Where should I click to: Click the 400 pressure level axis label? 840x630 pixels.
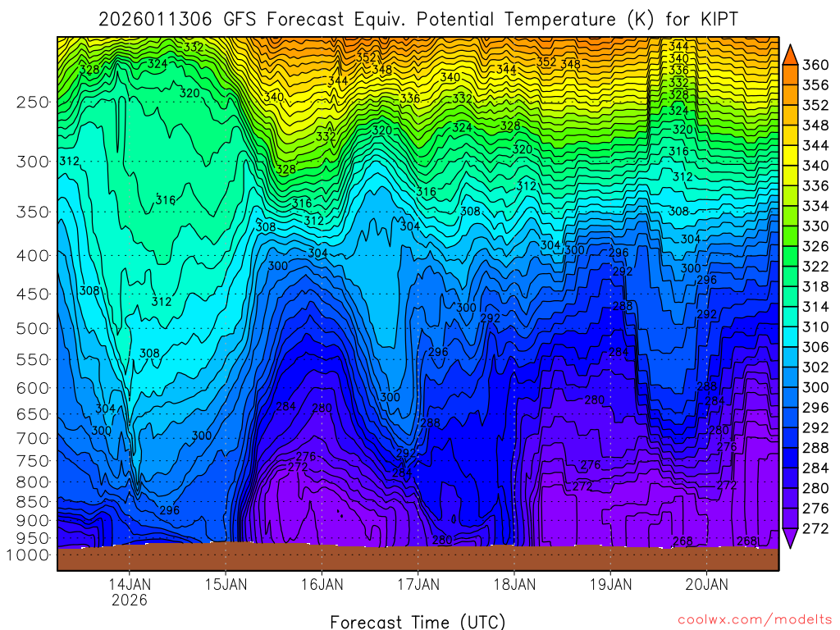(x=33, y=256)
